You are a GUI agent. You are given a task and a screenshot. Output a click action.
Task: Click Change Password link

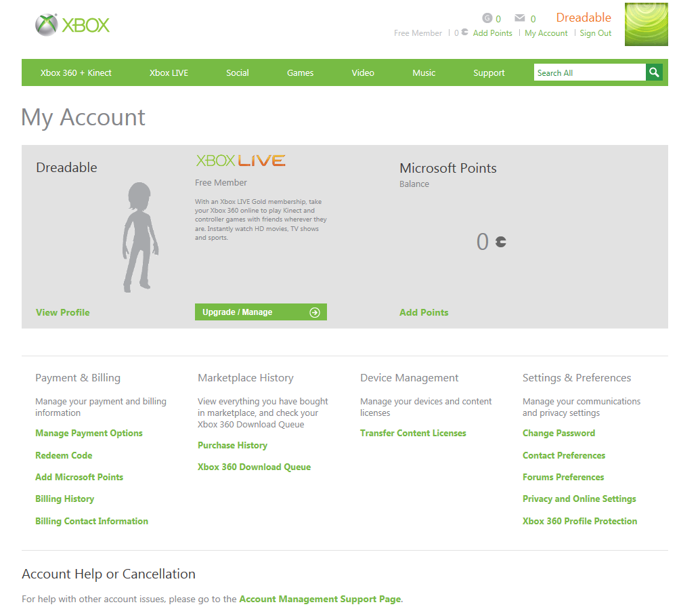(x=559, y=434)
